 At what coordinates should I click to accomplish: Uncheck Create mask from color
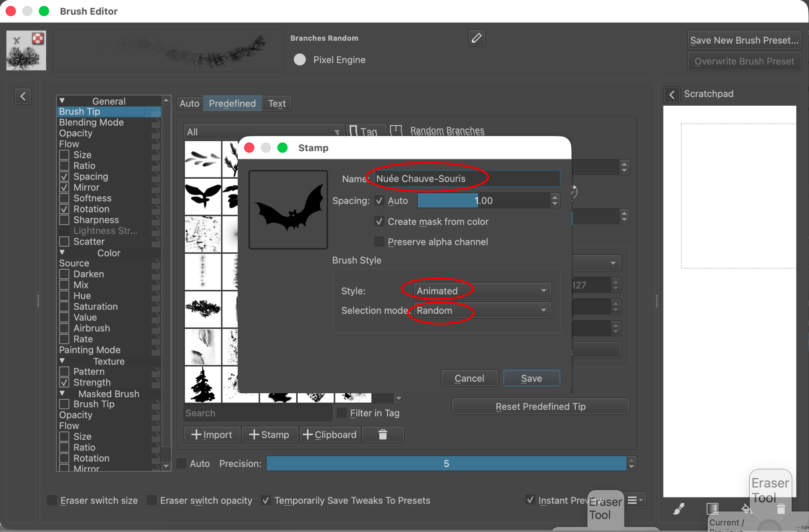[x=379, y=222]
